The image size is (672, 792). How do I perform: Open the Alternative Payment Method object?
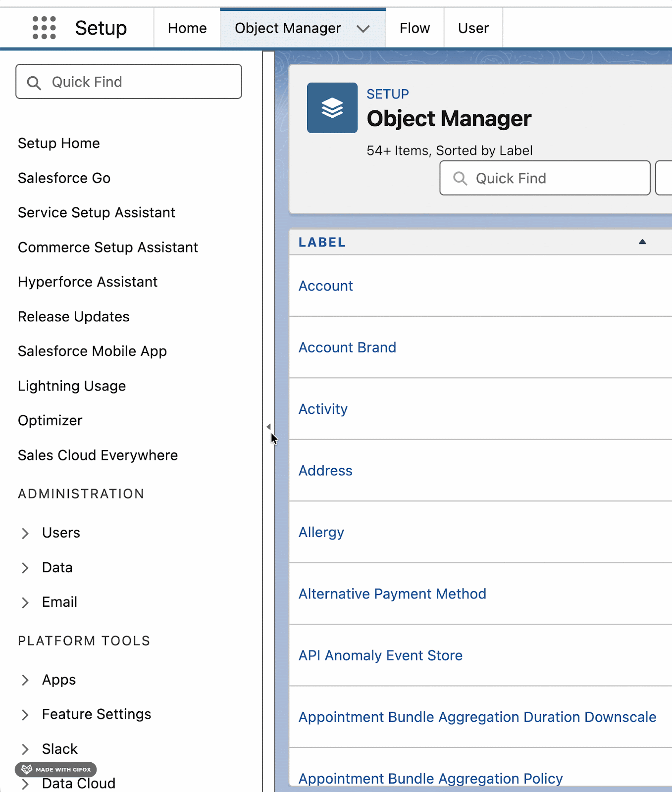coord(392,594)
